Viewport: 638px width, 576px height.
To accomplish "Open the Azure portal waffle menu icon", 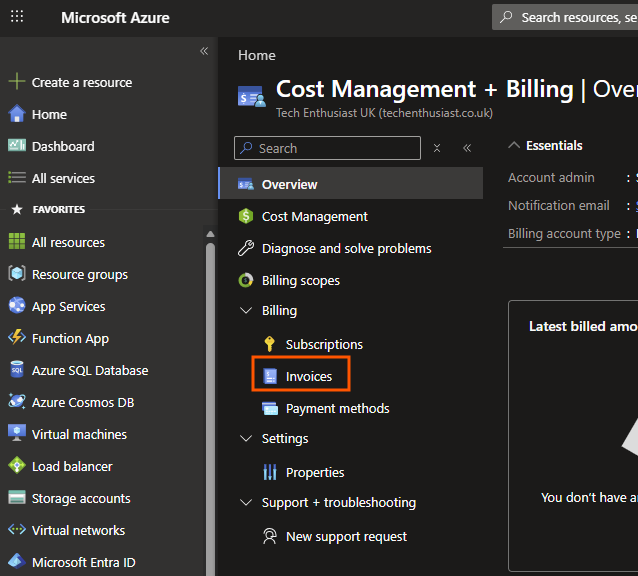I will [x=17, y=17].
